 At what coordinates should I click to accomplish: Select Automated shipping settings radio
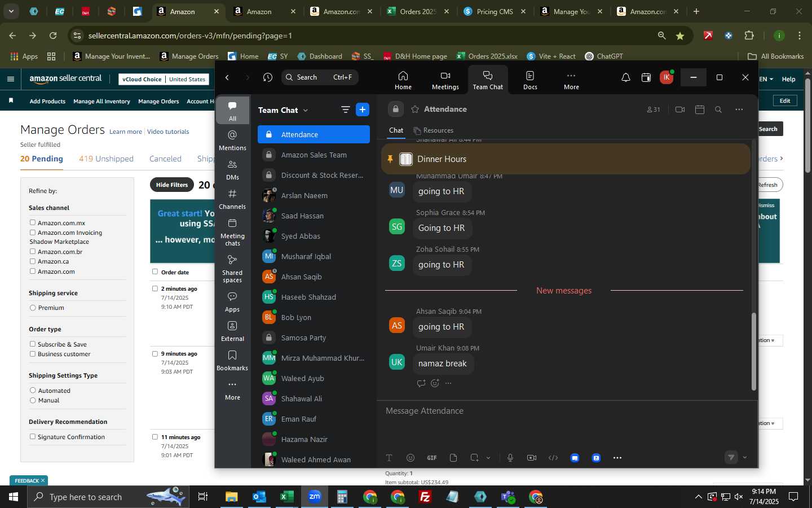point(33,390)
